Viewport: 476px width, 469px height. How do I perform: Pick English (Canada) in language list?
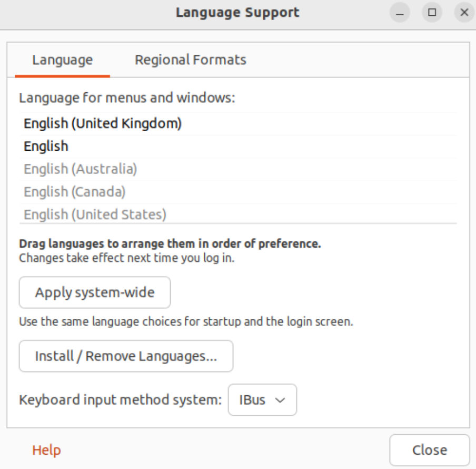[x=75, y=192]
